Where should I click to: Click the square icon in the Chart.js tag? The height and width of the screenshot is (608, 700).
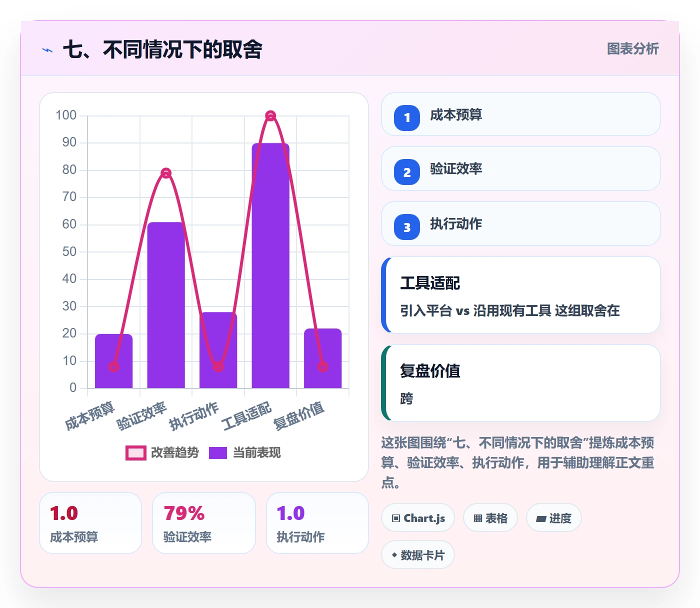click(x=396, y=518)
